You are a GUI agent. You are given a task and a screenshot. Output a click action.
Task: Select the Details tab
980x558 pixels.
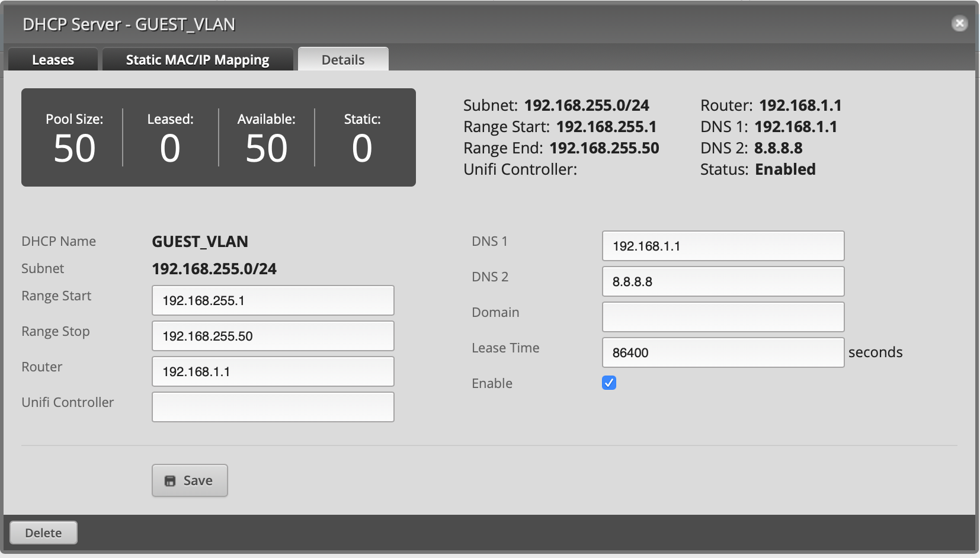click(343, 60)
